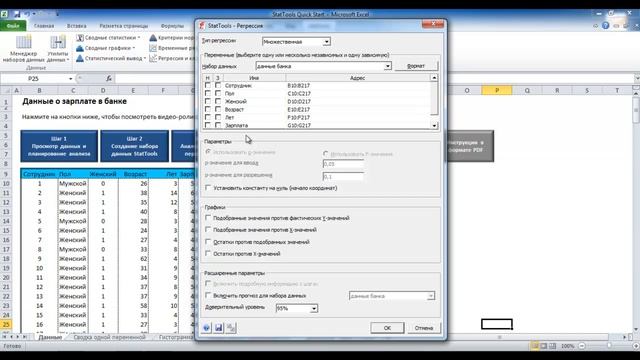
Task: Click the Временные ряды ribbon icon
Action: 153,48
